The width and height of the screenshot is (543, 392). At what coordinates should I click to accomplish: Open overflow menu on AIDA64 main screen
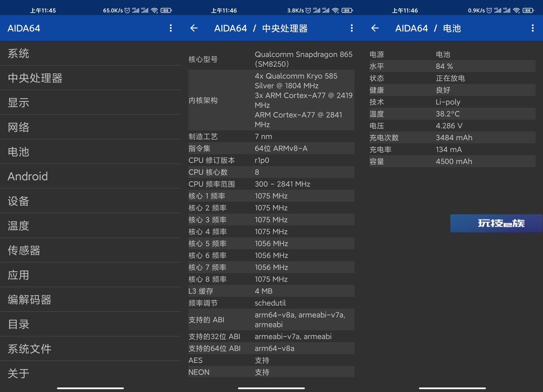pyautogui.click(x=171, y=28)
